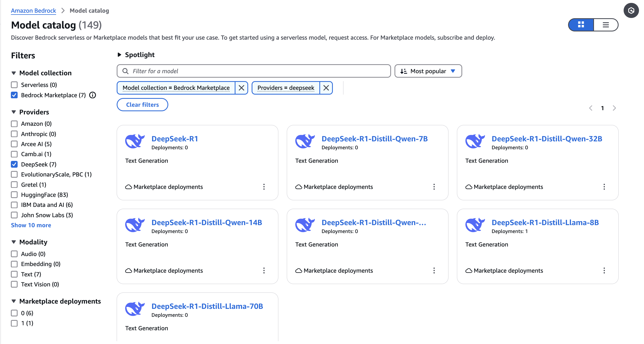The image size is (644, 344).
Task: Click the DeepSeek whale logo on DeepSeek-R1-Distill-Qwen-7B
Action: click(305, 141)
